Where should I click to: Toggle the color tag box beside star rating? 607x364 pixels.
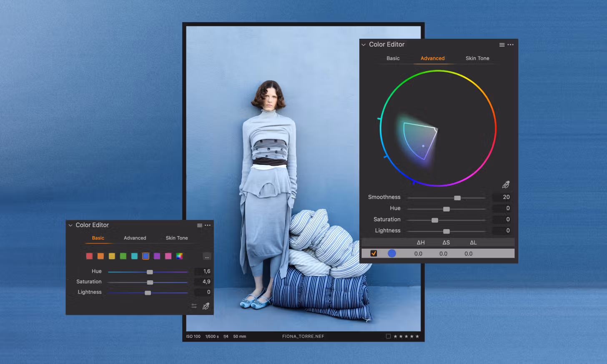pyautogui.click(x=388, y=336)
